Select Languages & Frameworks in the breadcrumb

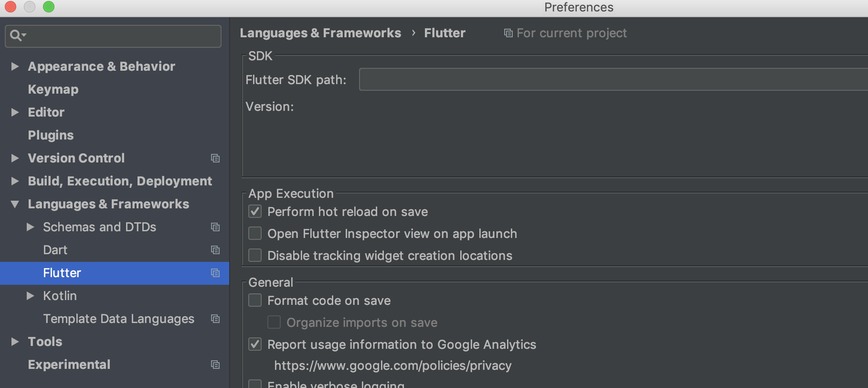[320, 32]
